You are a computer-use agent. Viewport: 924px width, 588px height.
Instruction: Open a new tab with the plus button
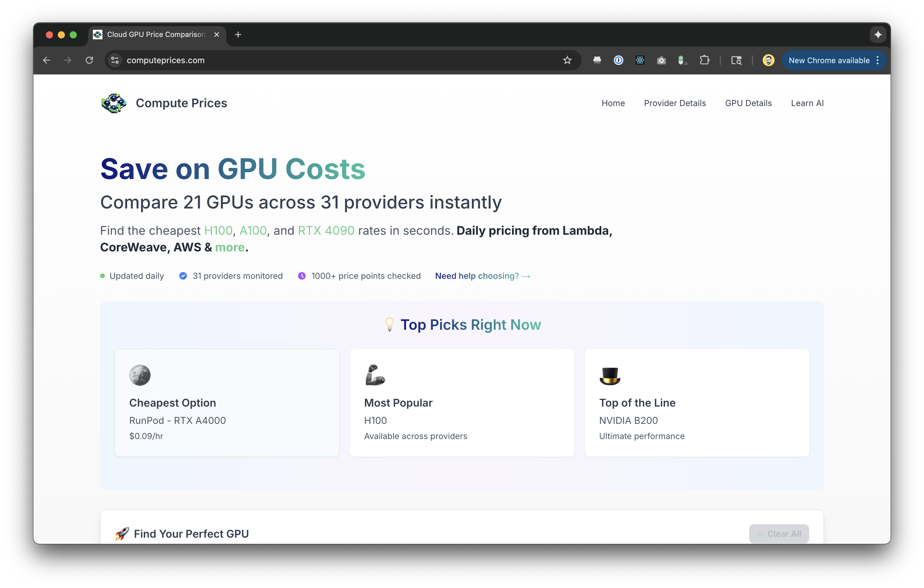(238, 35)
